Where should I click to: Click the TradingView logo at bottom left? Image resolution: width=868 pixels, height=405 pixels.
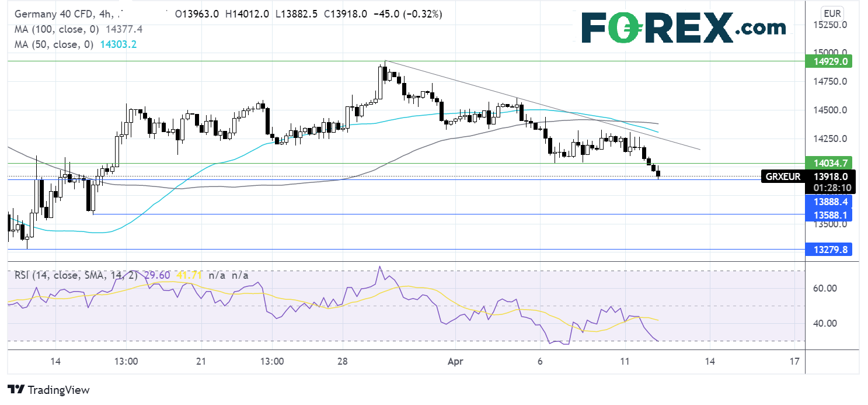click(49, 390)
